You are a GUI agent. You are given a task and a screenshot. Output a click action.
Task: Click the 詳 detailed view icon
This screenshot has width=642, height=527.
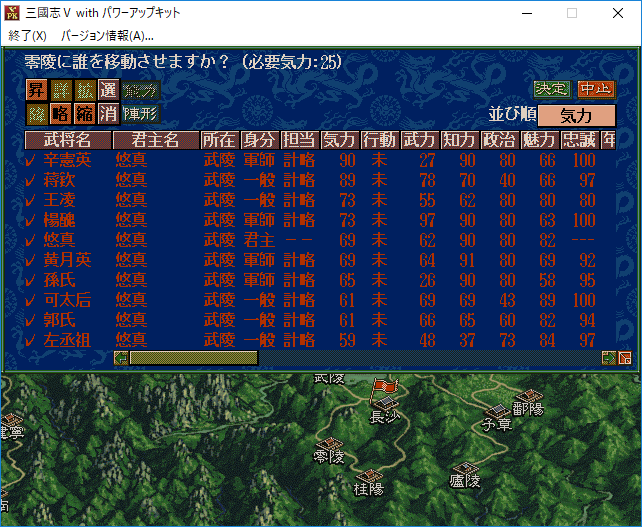point(61,90)
